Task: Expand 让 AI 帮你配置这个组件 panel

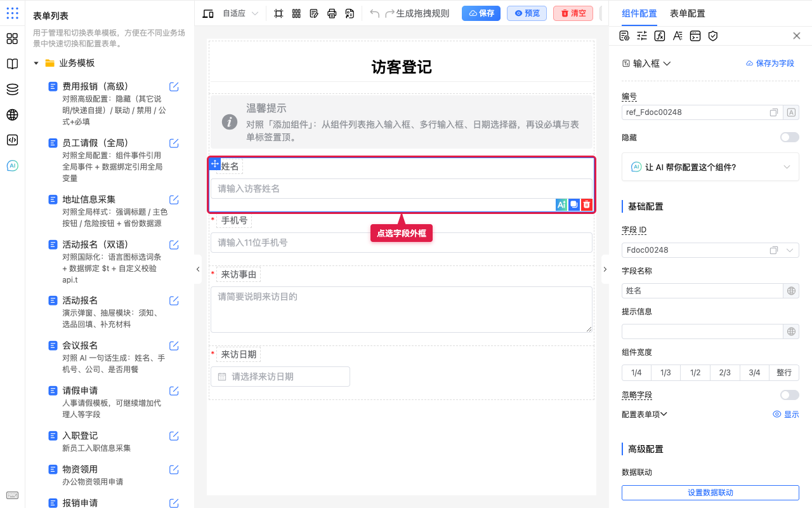Action: (710, 167)
